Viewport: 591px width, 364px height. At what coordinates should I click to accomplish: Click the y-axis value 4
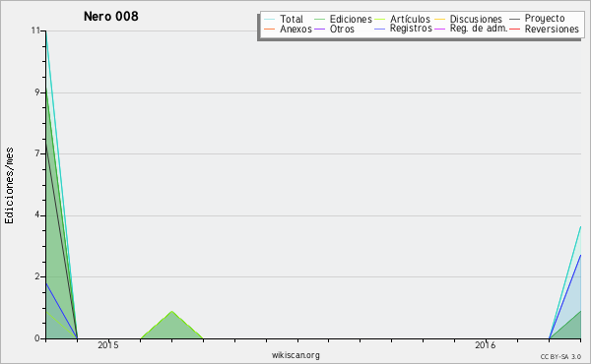(37, 214)
